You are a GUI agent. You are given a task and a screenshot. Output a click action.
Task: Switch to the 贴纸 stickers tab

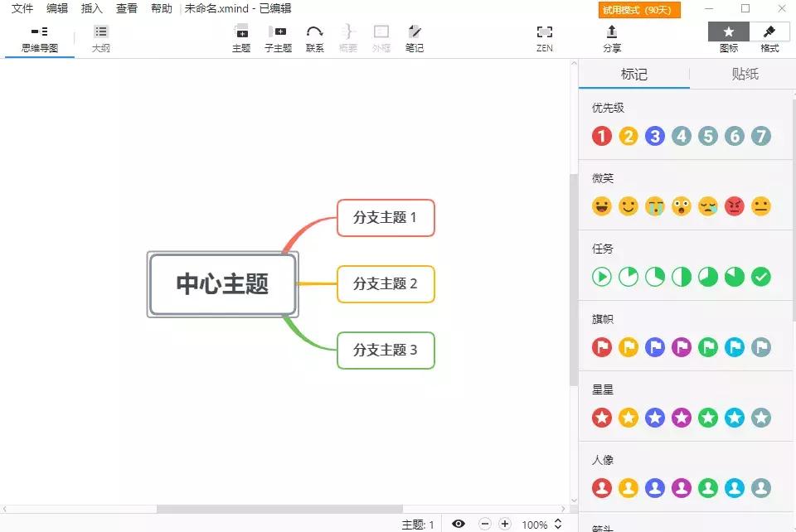pyautogui.click(x=745, y=74)
